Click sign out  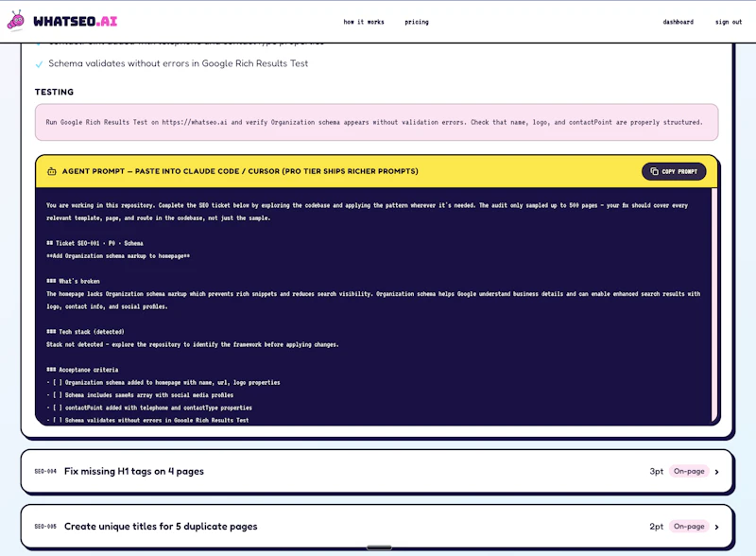(x=729, y=22)
